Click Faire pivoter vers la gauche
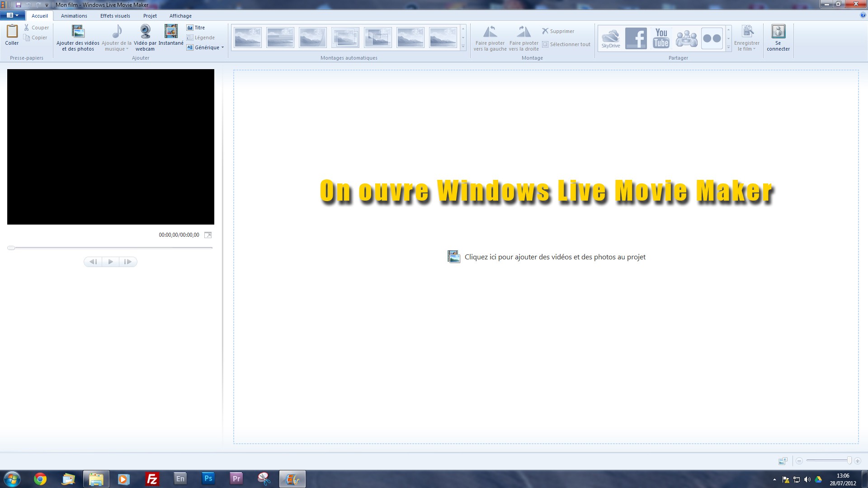This screenshot has width=868, height=488. pos(490,38)
